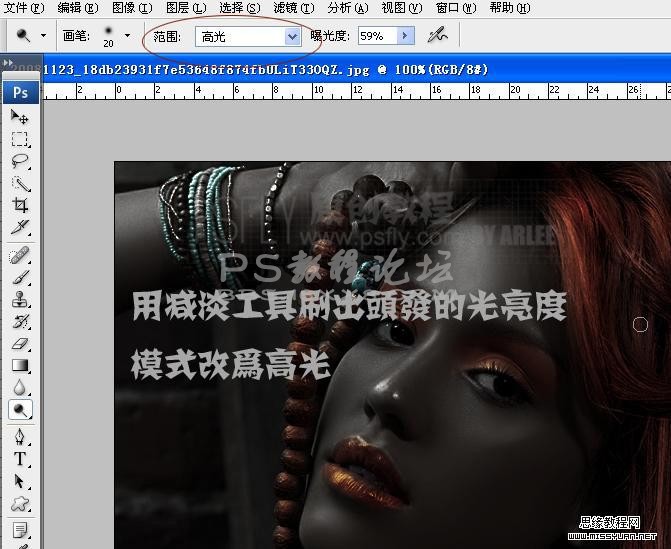Viewport: 671px width, 549px height.
Task: Open the 曝光度 exposure slider arrow
Action: click(406, 36)
